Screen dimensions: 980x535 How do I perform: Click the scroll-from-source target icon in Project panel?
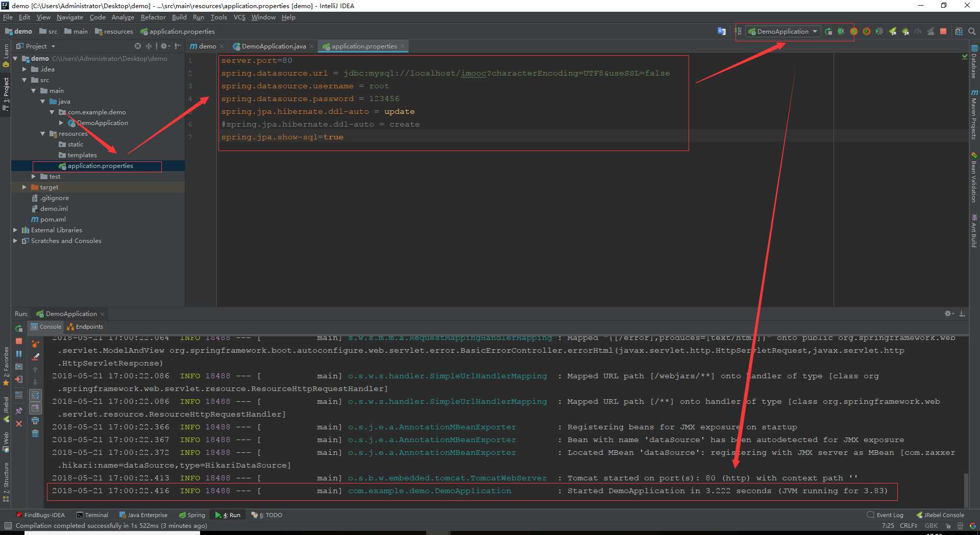pos(137,46)
